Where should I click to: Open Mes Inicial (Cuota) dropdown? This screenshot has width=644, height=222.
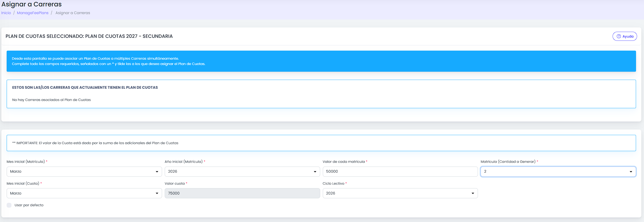click(x=84, y=193)
